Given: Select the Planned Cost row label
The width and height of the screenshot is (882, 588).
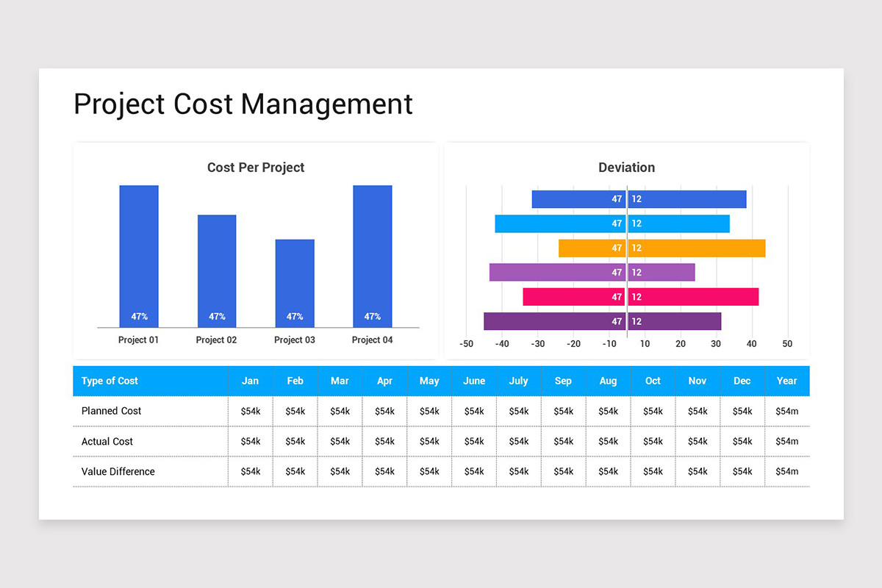Looking at the screenshot, I should [x=111, y=411].
